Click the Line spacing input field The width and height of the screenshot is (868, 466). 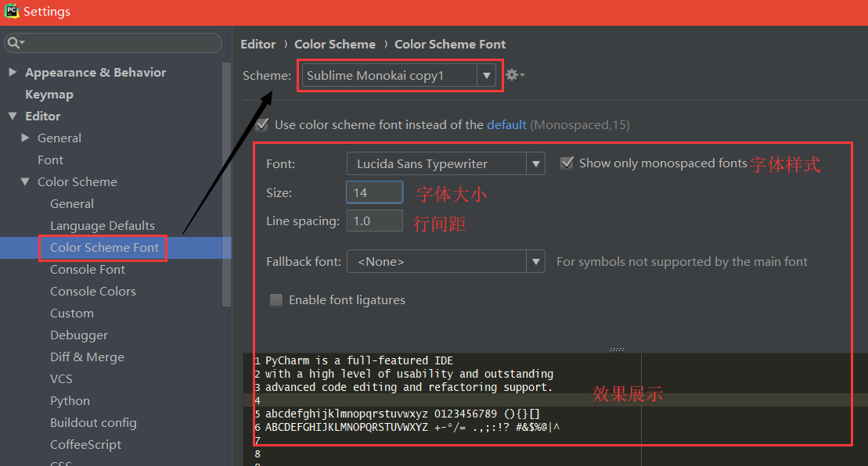(375, 221)
